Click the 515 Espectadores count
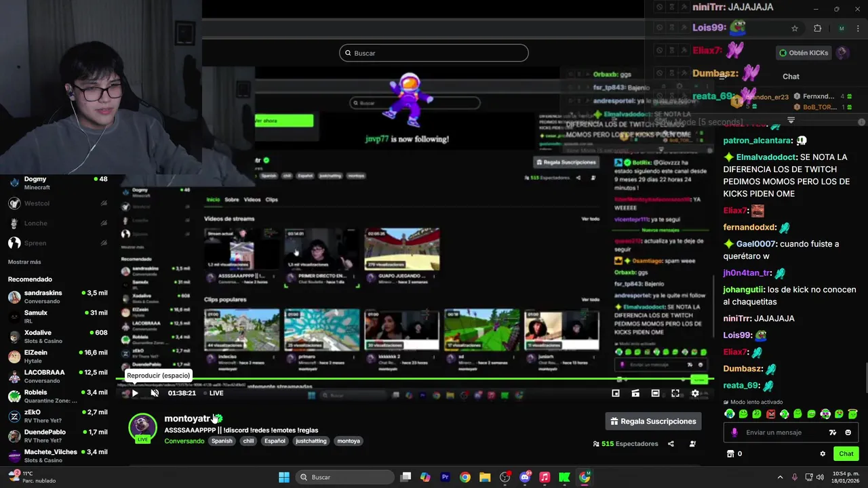This screenshot has width=868, height=488. coord(625,444)
